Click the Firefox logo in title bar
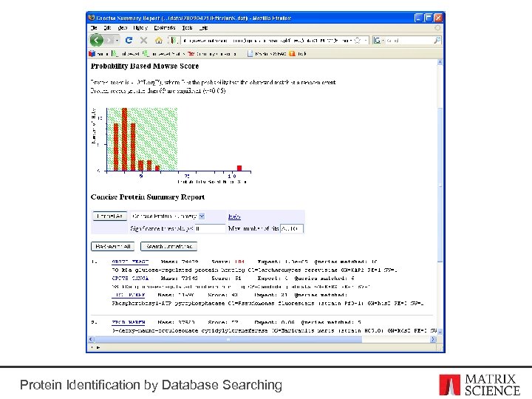This screenshot has height=399, width=532. (x=92, y=18)
